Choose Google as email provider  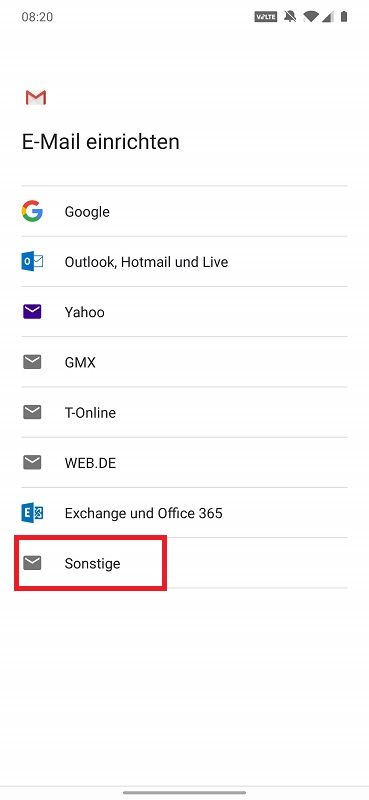coord(184,211)
